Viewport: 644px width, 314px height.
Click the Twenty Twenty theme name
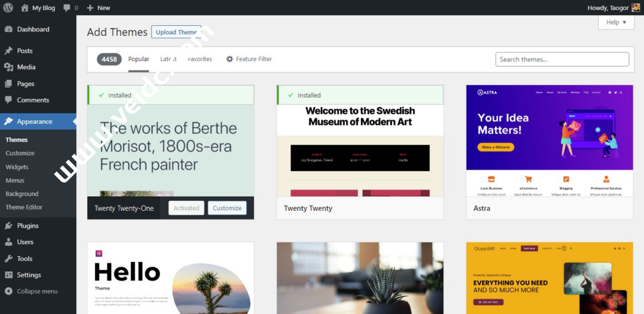pos(308,208)
